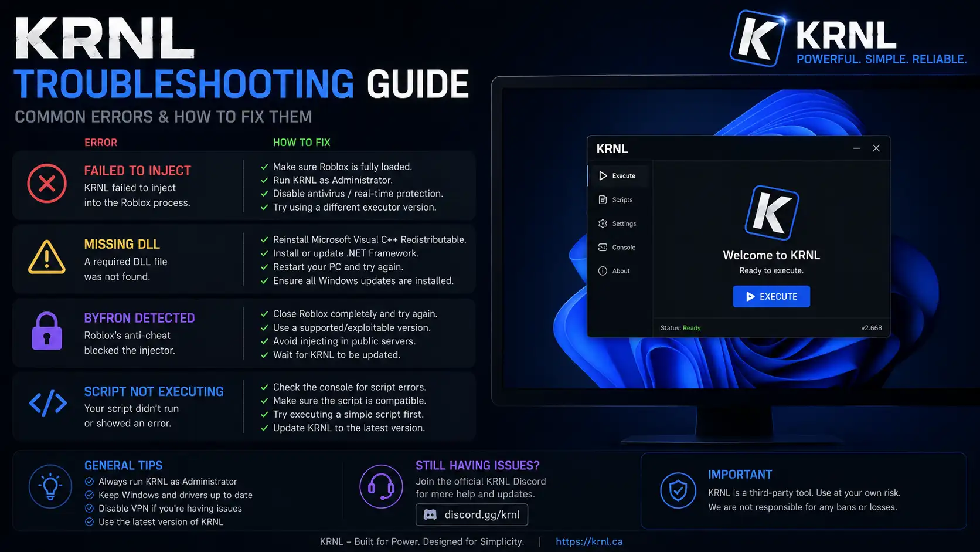Click the Important shield checkmark icon
The height and width of the screenshot is (552, 980).
[678, 490]
